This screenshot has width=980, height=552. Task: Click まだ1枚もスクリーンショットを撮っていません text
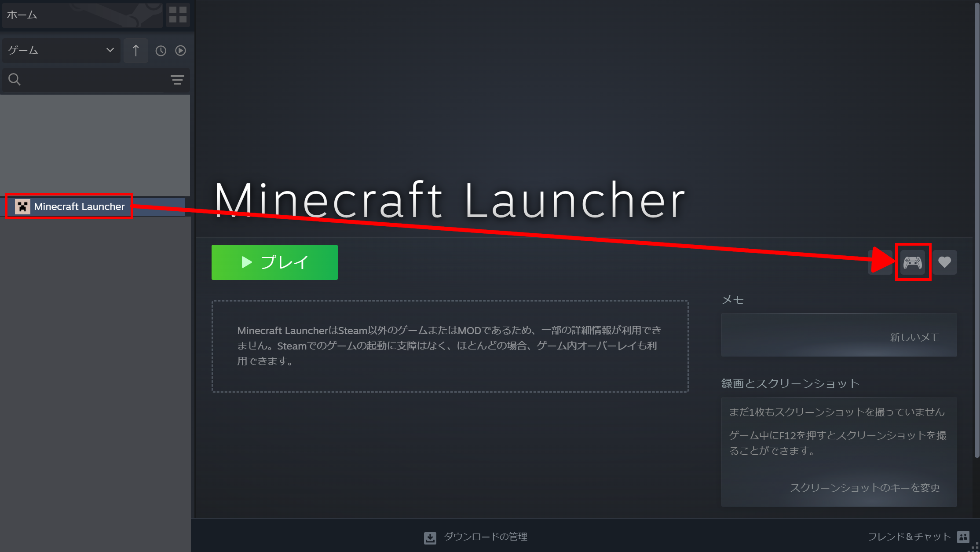tap(837, 412)
